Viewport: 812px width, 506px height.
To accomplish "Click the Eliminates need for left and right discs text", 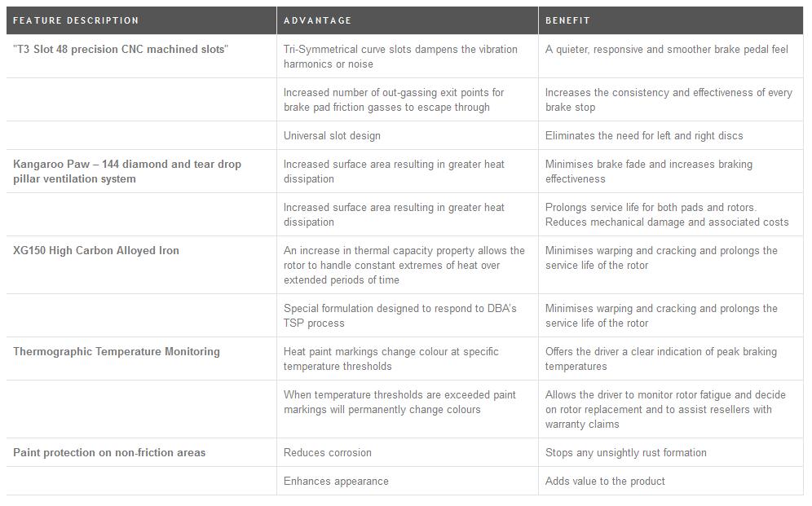I will pos(644,136).
